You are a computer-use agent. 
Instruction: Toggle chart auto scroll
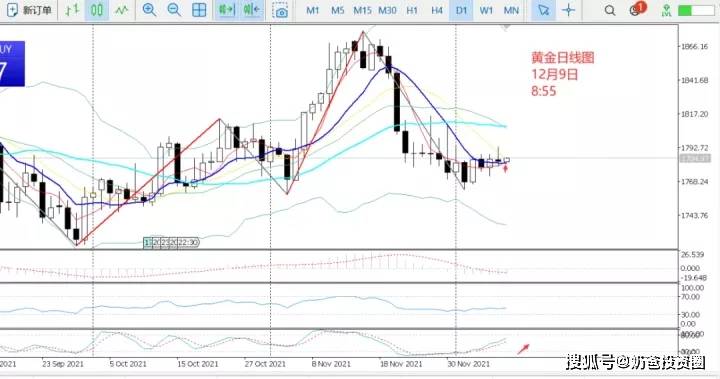pyautogui.click(x=227, y=10)
